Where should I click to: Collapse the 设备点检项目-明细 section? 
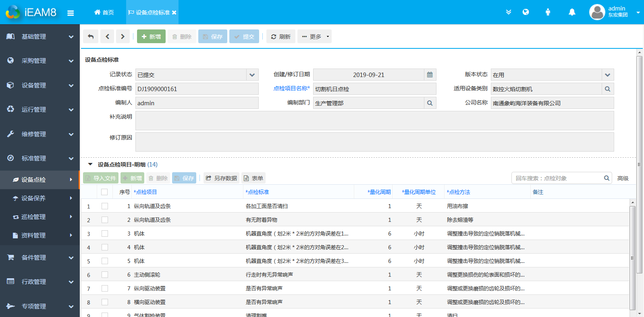90,165
